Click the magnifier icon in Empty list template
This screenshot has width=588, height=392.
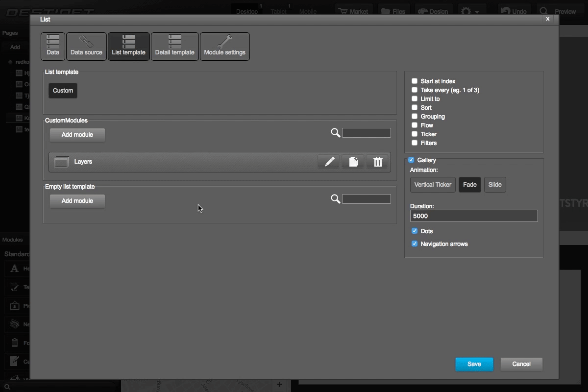(x=335, y=198)
